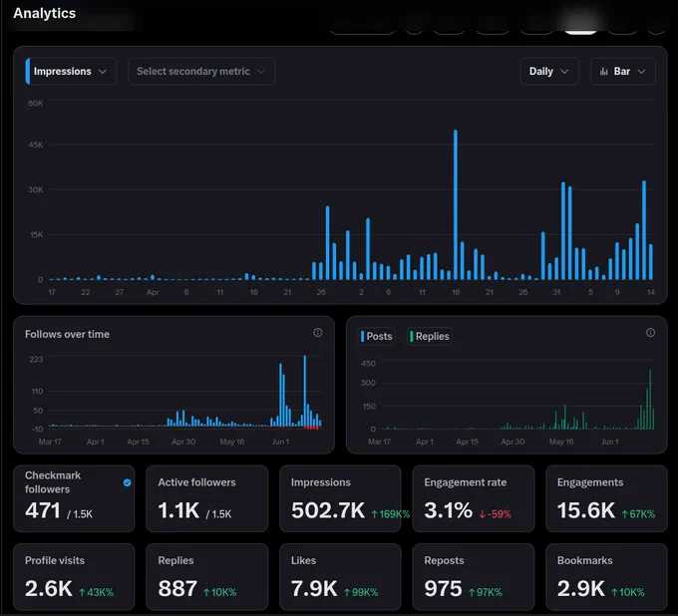This screenshot has width=678, height=616.
Task: Click the 169K% impressions increase value
Action: 391,514
